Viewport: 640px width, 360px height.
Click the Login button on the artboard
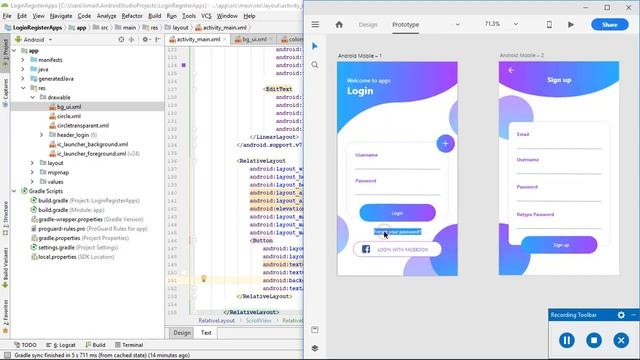tap(397, 213)
